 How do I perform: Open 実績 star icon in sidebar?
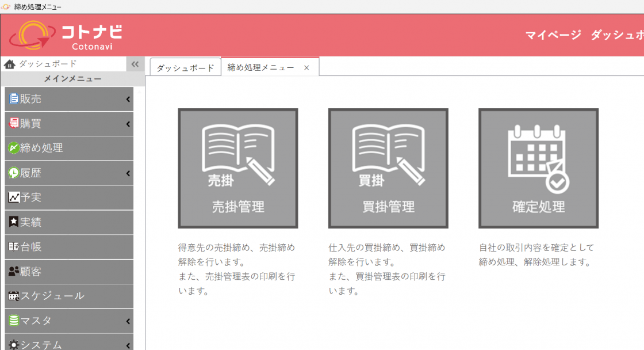point(14,222)
